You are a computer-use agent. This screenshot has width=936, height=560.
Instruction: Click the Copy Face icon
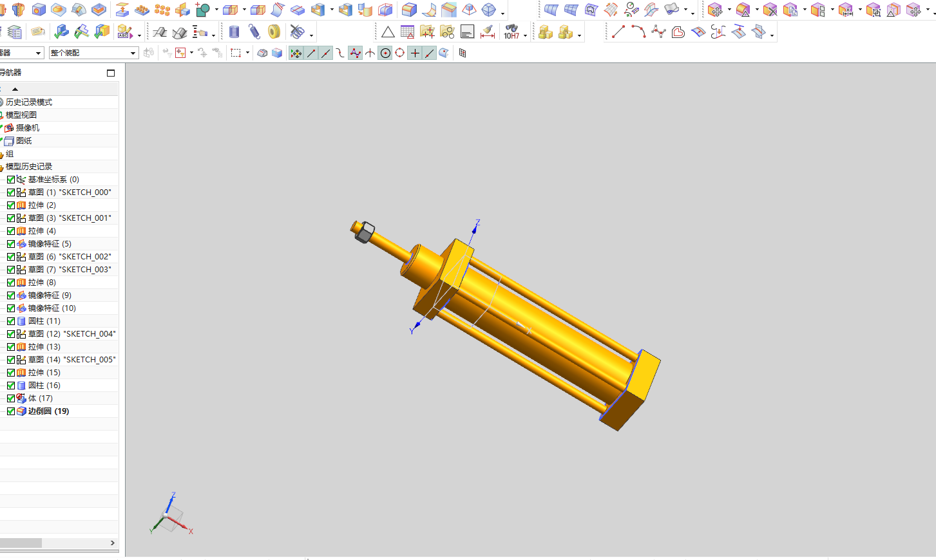point(790,10)
